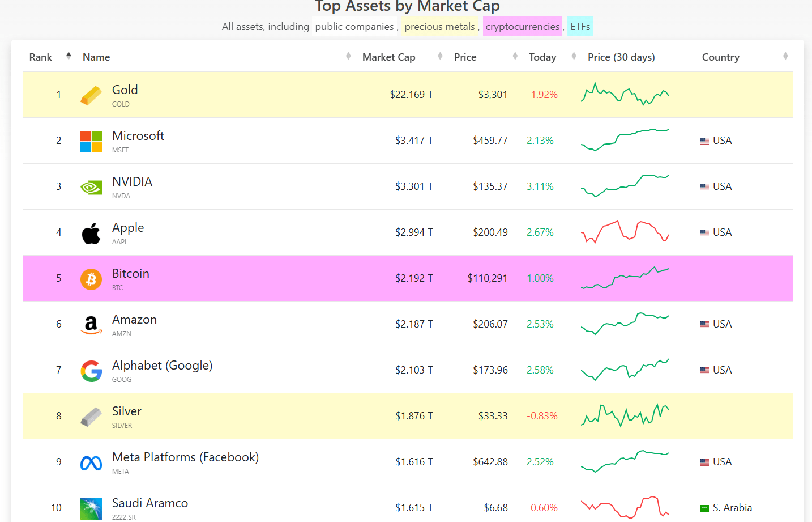Click the Amazon logo icon
Viewport: 812px width, 522px height.
pos(91,325)
